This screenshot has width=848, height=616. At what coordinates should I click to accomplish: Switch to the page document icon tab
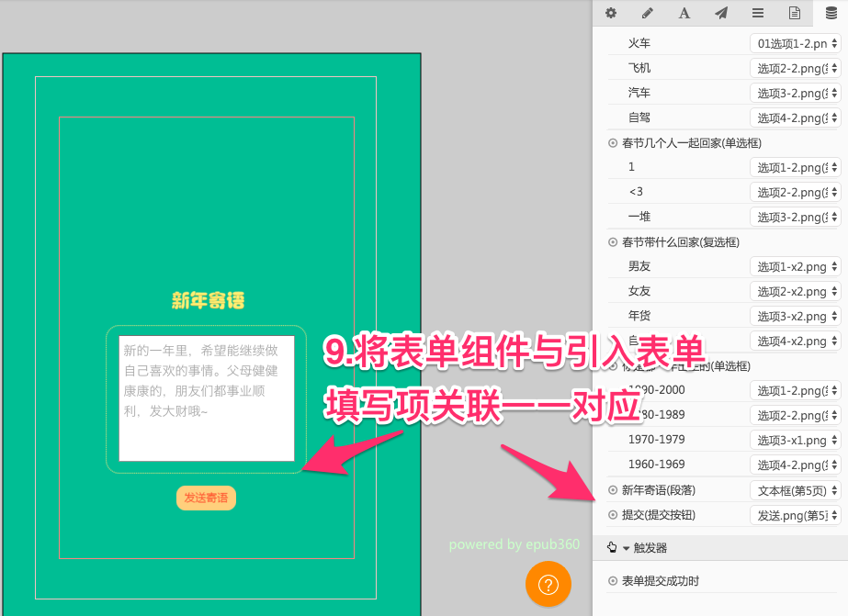point(795,13)
